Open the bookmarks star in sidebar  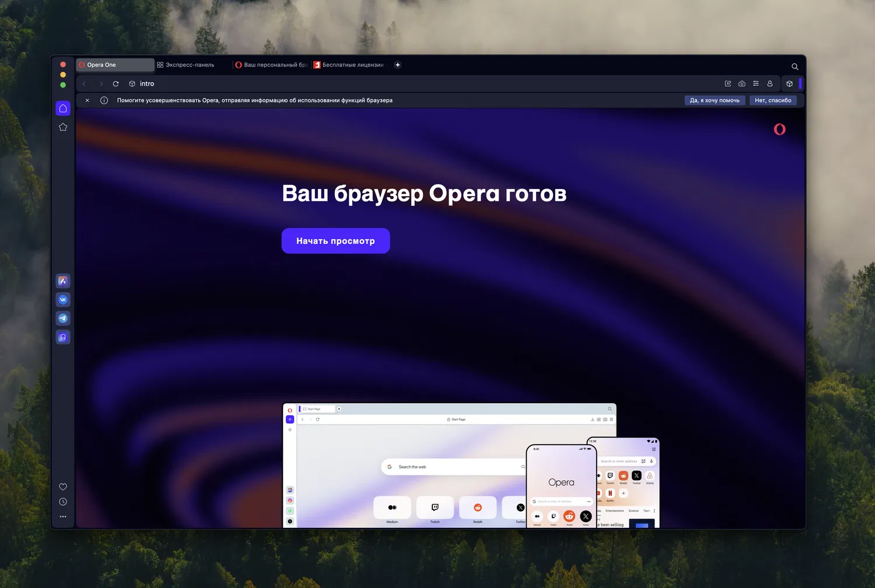(x=63, y=127)
